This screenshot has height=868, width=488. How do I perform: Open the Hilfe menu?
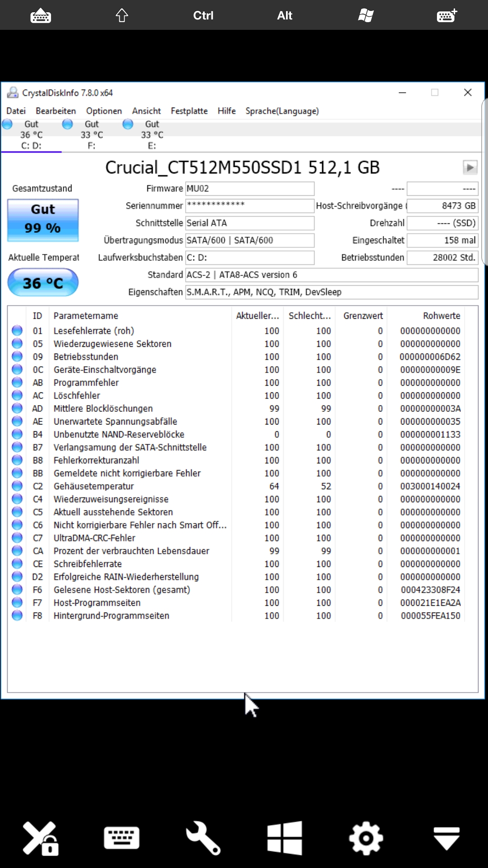click(x=227, y=111)
